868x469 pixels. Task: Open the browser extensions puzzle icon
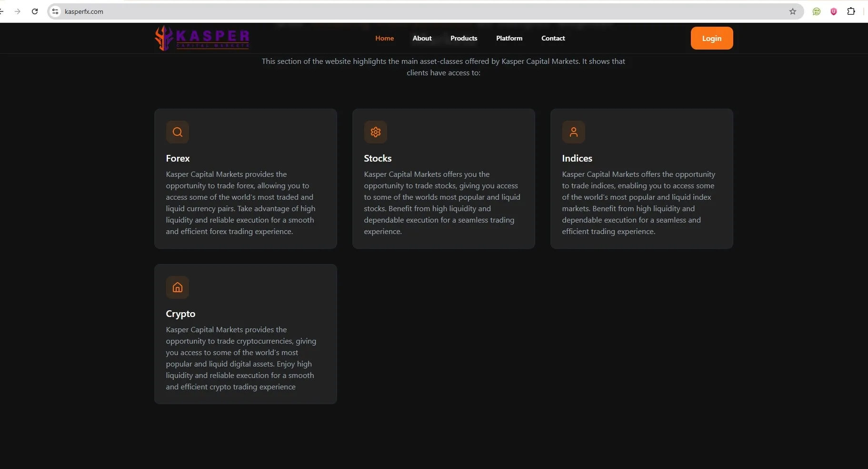coord(851,11)
